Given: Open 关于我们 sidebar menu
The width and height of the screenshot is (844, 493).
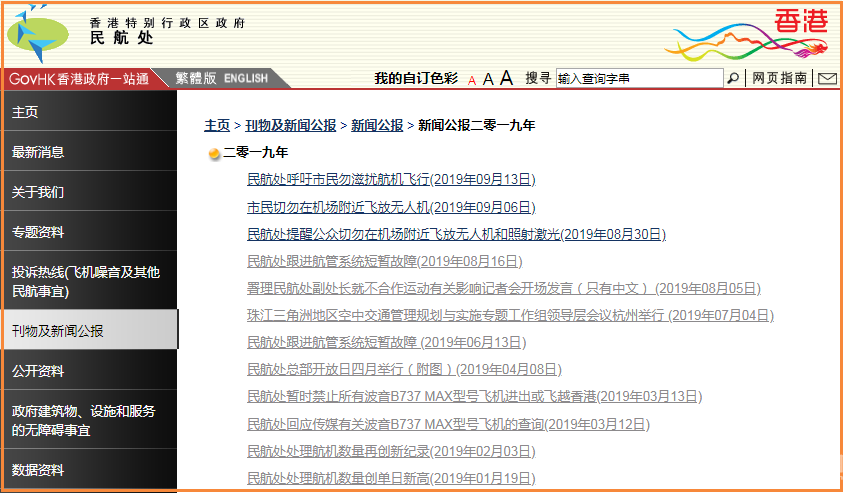Looking at the screenshot, I should click(x=89, y=192).
